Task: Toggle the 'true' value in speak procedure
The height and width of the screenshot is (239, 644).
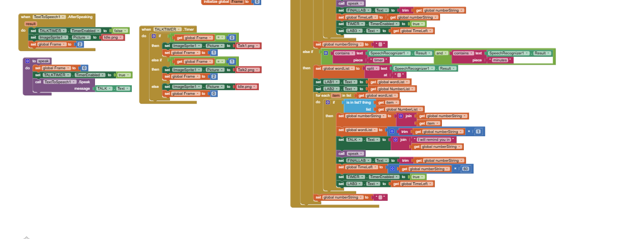Action: 123,75
